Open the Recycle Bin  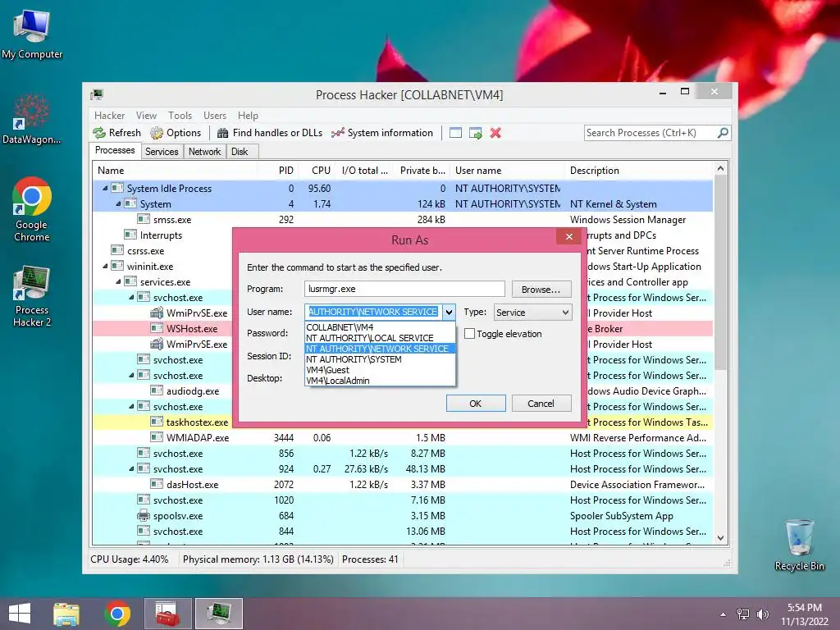click(799, 545)
